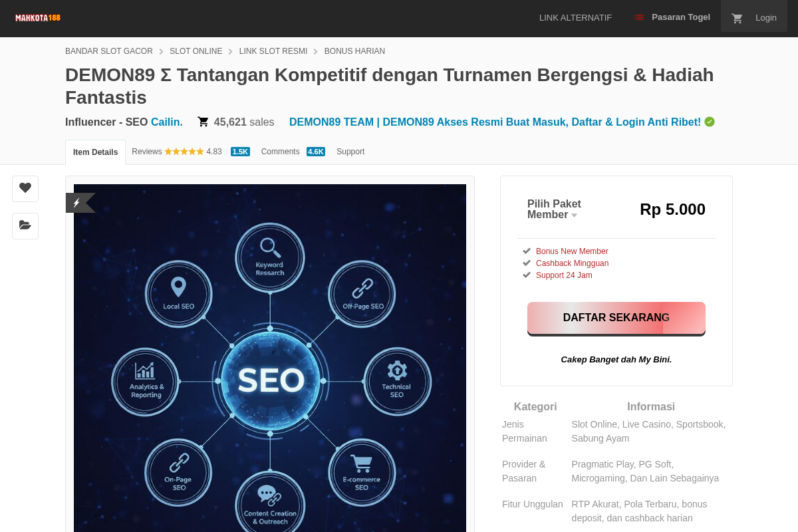Click the 1.5K reviews count badge
798x532 pixels.
click(x=240, y=152)
